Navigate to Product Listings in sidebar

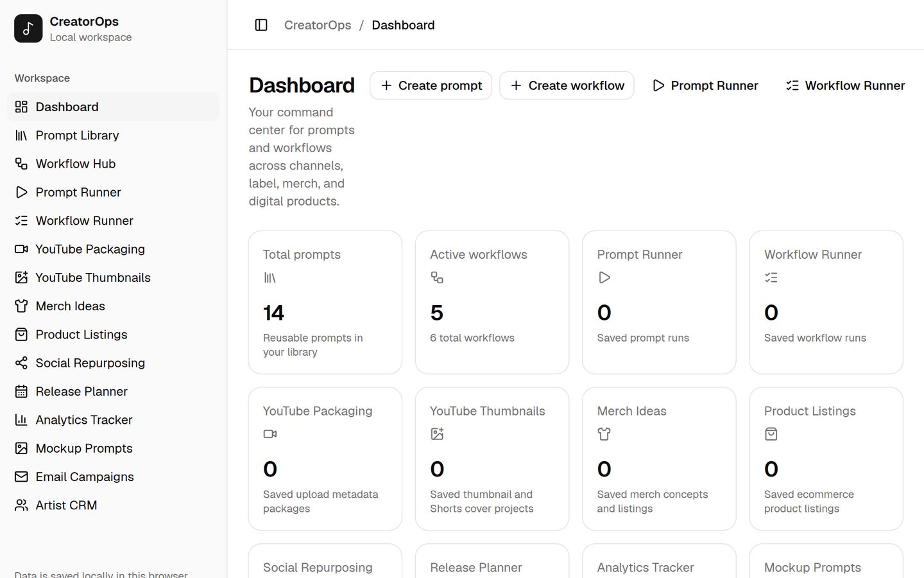click(x=113, y=335)
